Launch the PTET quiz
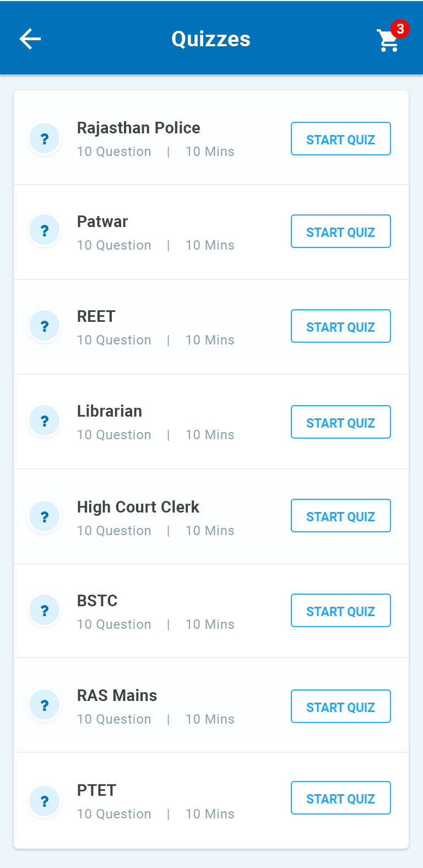The image size is (423, 868). point(340,799)
